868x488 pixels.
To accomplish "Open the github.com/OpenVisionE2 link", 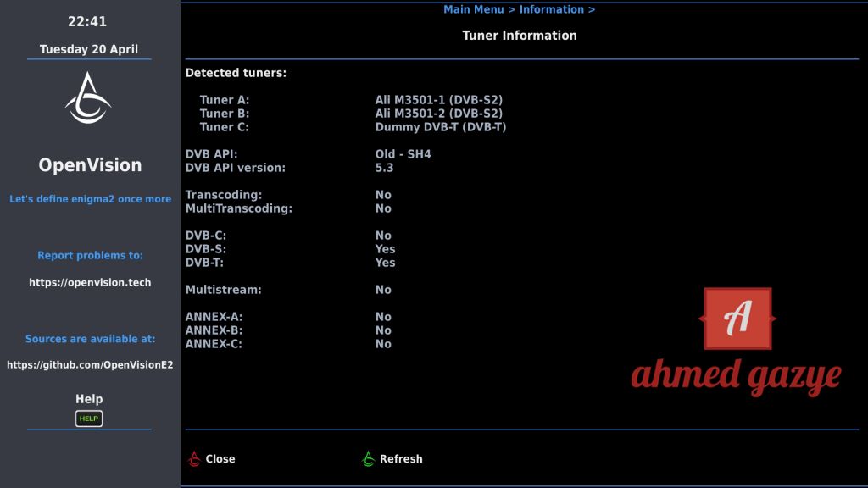I will pos(90,364).
